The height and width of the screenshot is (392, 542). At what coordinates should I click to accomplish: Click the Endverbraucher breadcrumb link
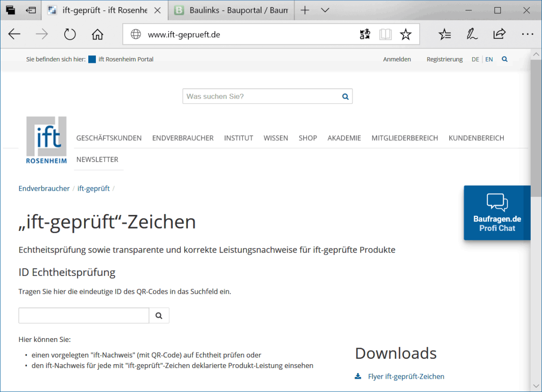[44, 188]
